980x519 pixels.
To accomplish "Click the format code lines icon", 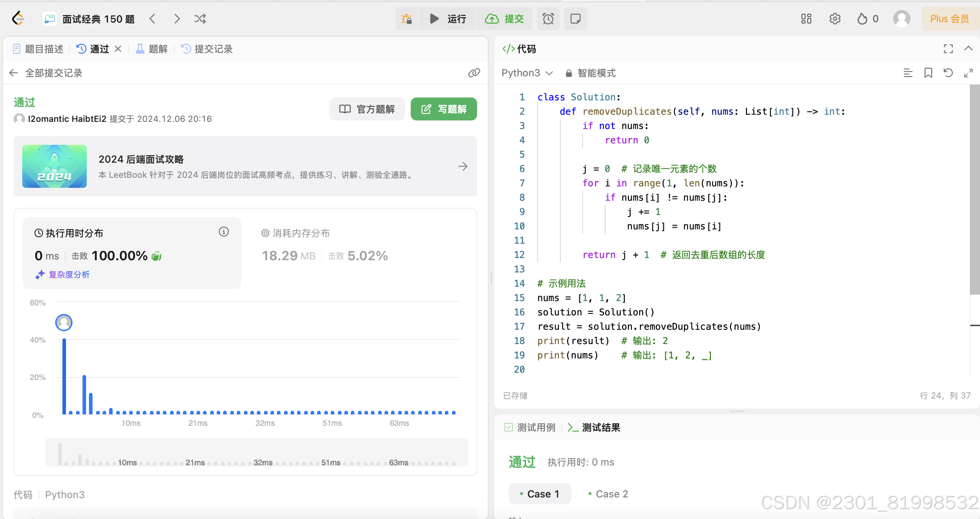I will 908,73.
